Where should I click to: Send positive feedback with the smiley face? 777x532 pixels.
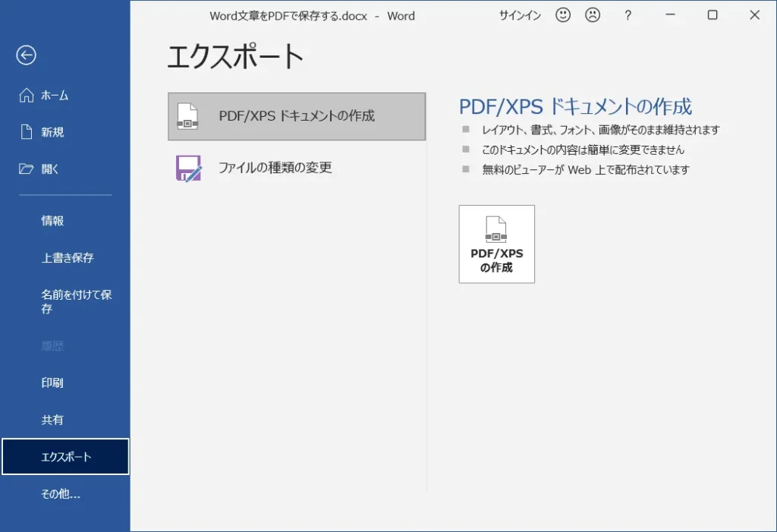pyautogui.click(x=563, y=15)
